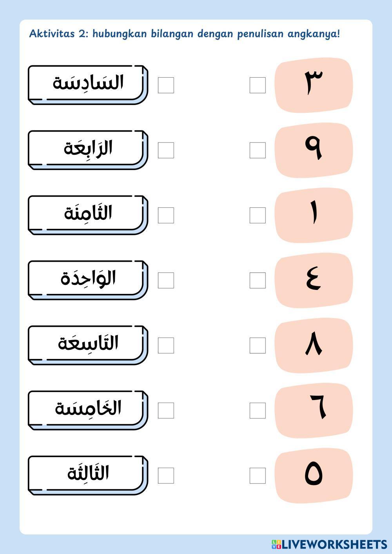
Task: Tick the checkbox next to the numeral ٦
Action: click(258, 410)
